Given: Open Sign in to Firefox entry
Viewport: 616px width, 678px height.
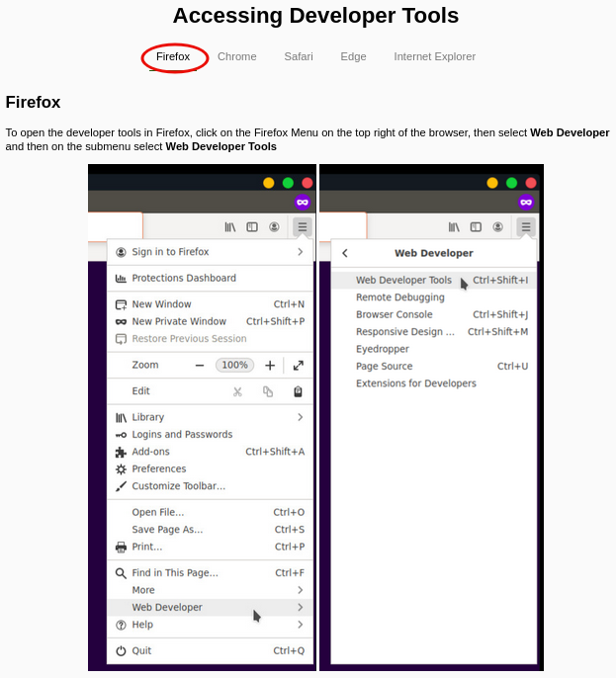Looking at the screenshot, I should [x=210, y=252].
